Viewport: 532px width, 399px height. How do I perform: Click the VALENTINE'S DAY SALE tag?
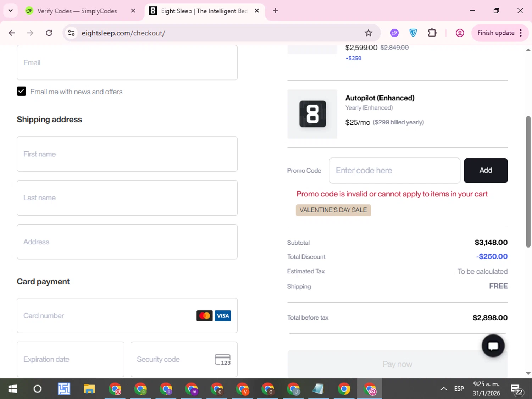click(x=333, y=210)
